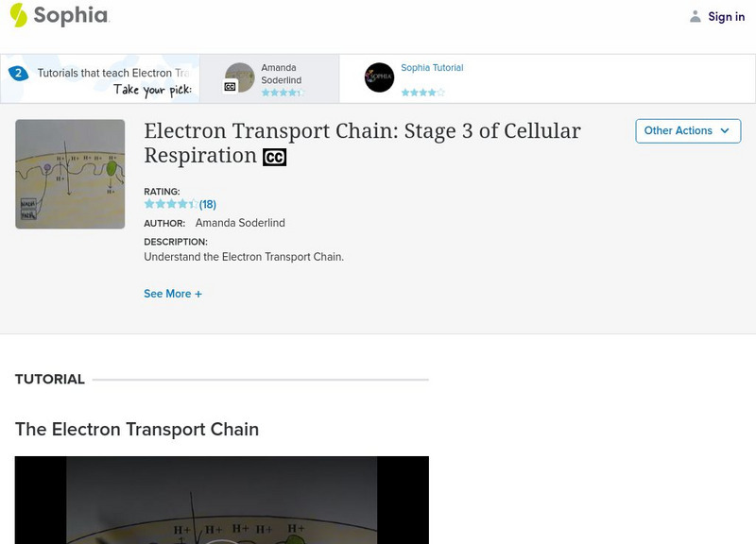Click the Sign in link
This screenshot has height=544, width=756.
pos(726,17)
